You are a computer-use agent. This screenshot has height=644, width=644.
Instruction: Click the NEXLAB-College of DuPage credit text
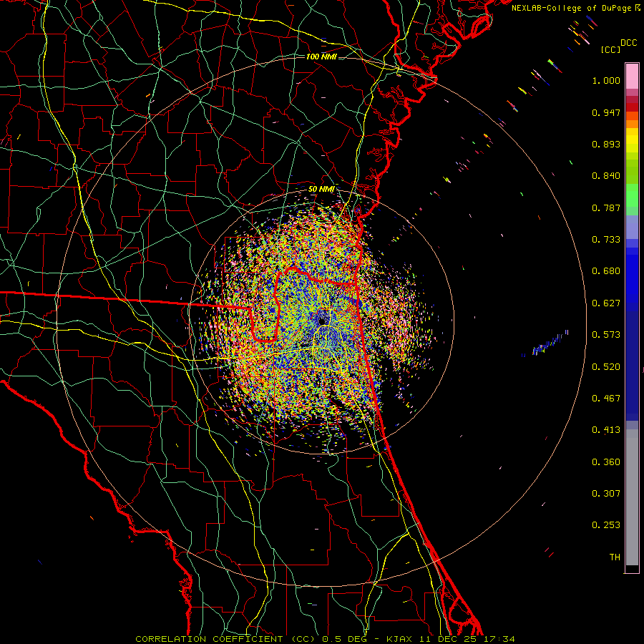pos(571,8)
